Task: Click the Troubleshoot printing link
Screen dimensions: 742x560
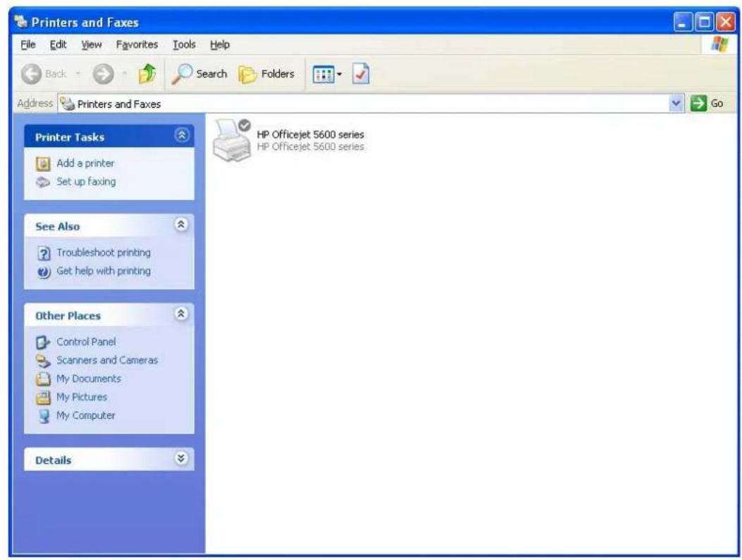Action: [x=104, y=253]
